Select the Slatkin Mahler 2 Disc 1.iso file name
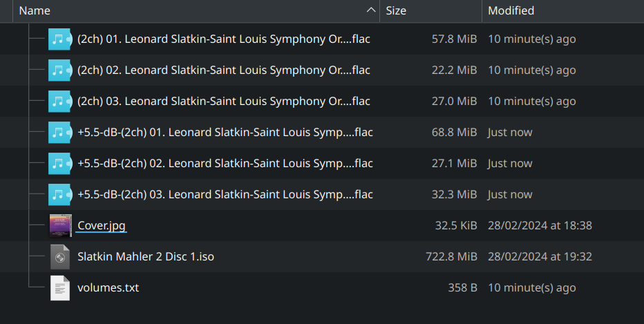The image size is (644, 324). [x=146, y=257]
